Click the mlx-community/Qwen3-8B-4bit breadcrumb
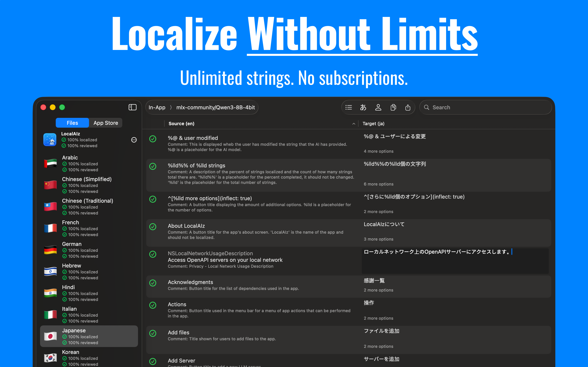The height and width of the screenshot is (367, 588). (215, 107)
